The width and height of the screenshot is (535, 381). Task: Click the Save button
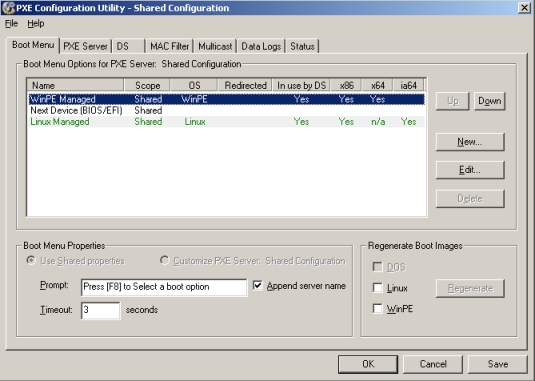[498, 364]
